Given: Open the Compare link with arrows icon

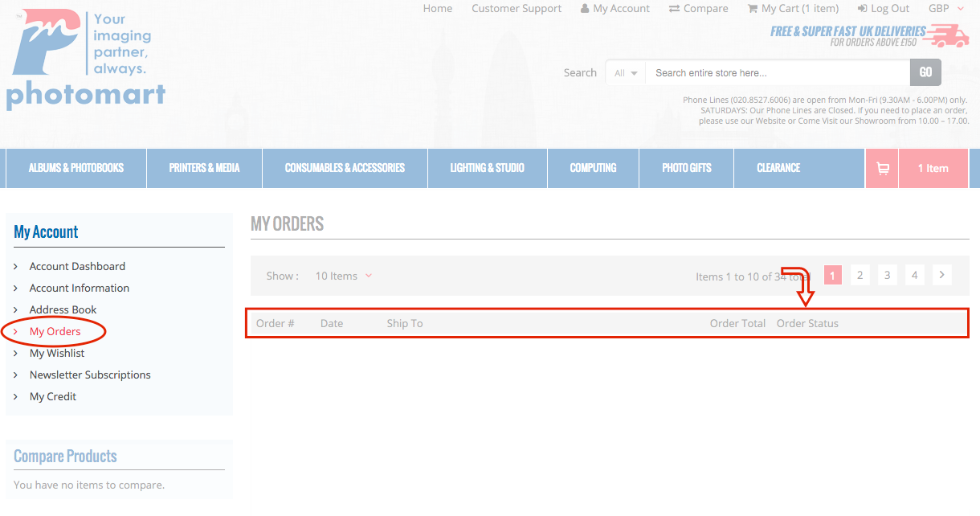Looking at the screenshot, I should pos(698,9).
